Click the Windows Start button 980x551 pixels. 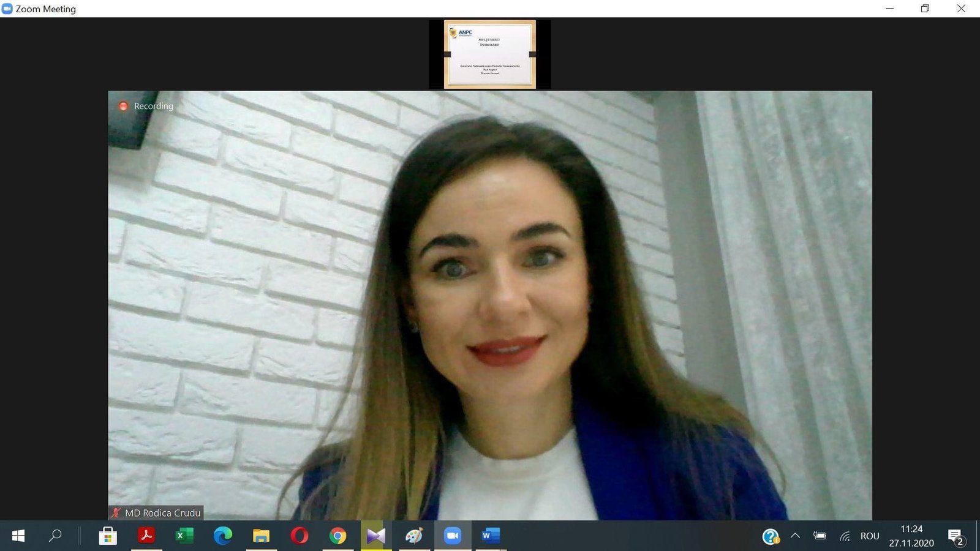[18, 536]
